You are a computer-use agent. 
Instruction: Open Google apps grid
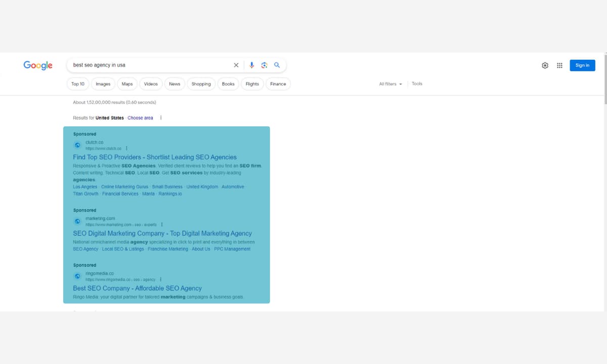point(559,65)
